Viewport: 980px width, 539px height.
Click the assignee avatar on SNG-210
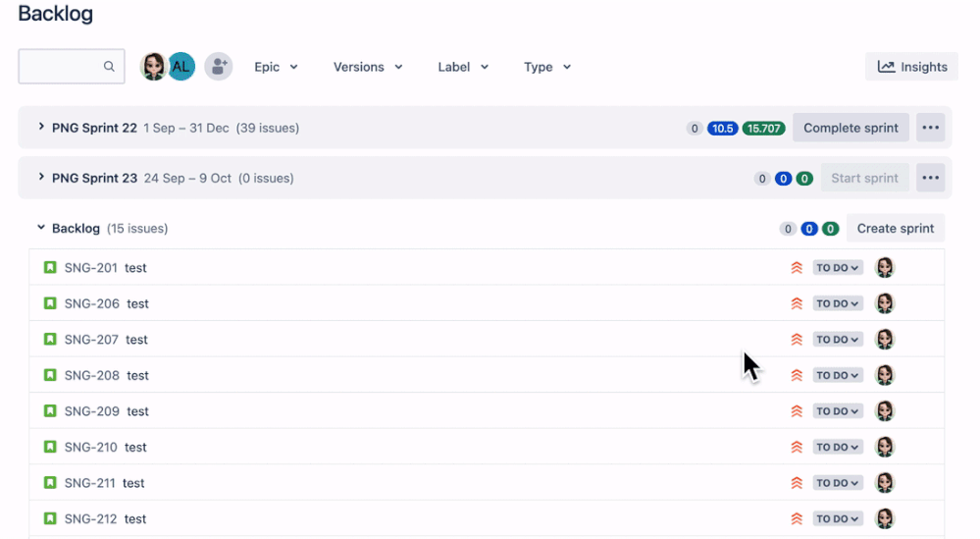[x=885, y=447]
